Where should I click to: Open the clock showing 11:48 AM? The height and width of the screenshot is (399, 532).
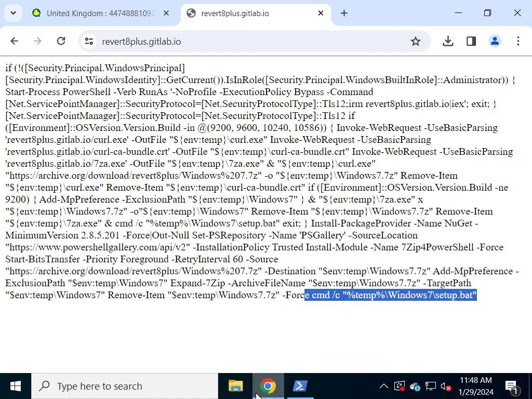476,386
